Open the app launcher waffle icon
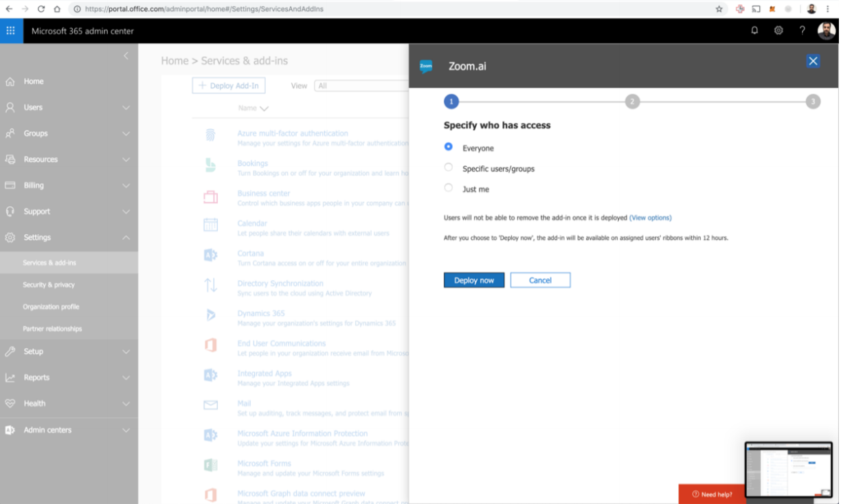This screenshot has width=841, height=504. tap(11, 31)
